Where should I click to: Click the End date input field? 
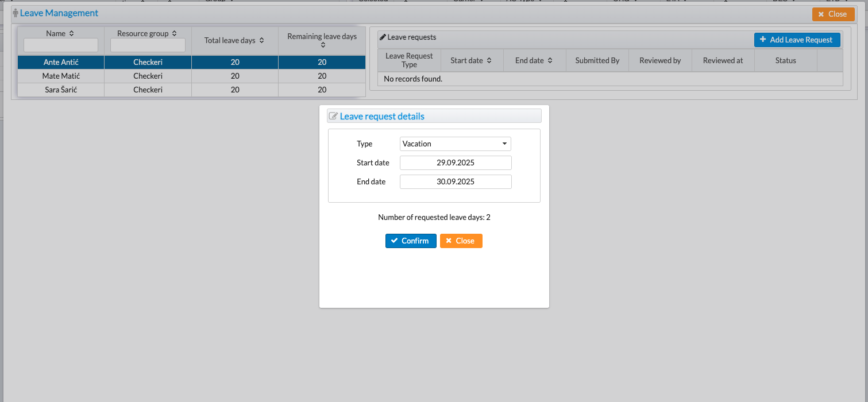pos(455,181)
